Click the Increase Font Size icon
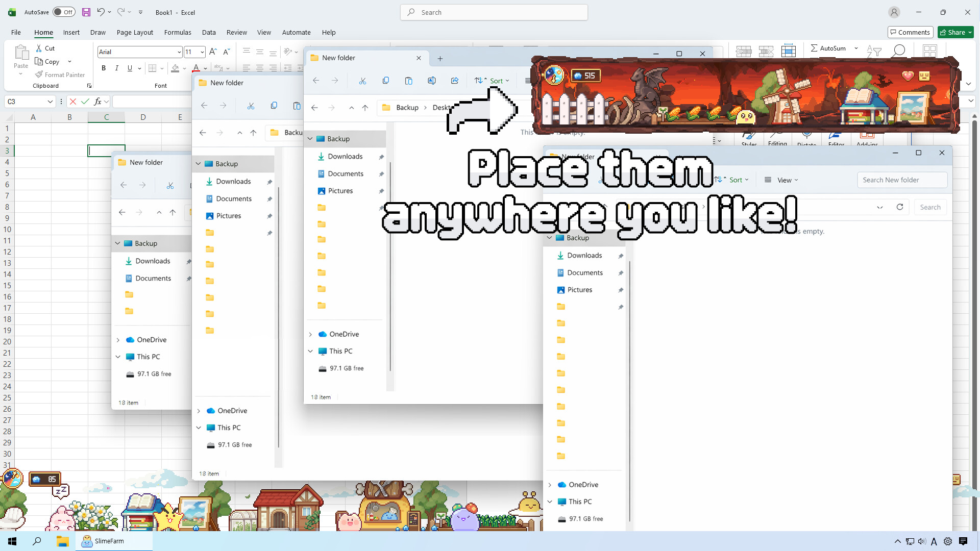The image size is (980, 551). (x=213, y=52)
